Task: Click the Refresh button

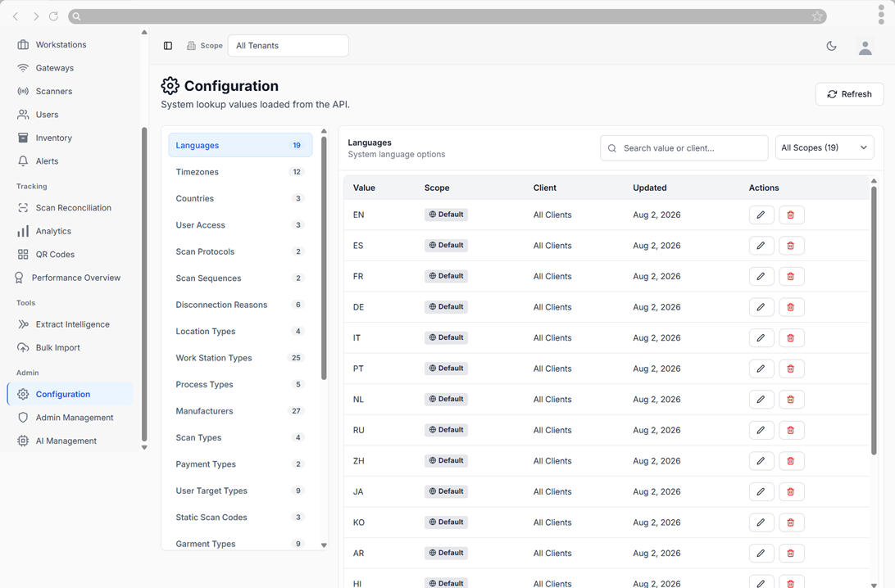Action: (x=849, y=94)
